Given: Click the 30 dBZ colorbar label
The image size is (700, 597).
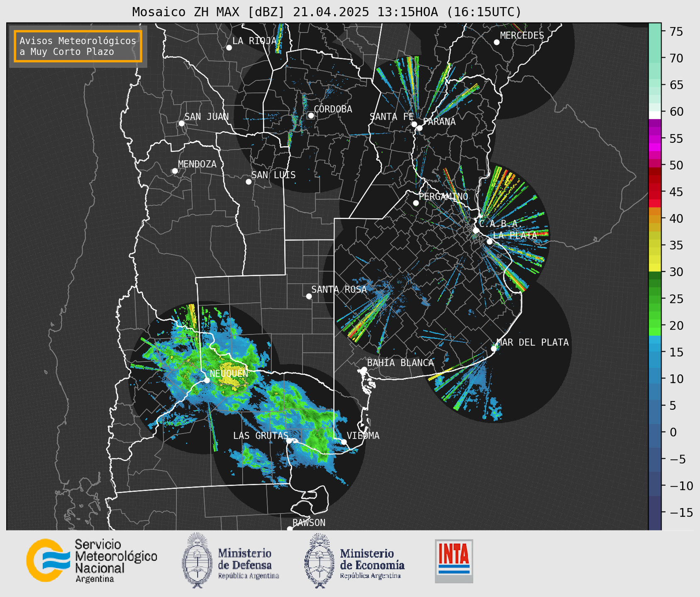Looking at the screenshot, I should pos(676,272).
